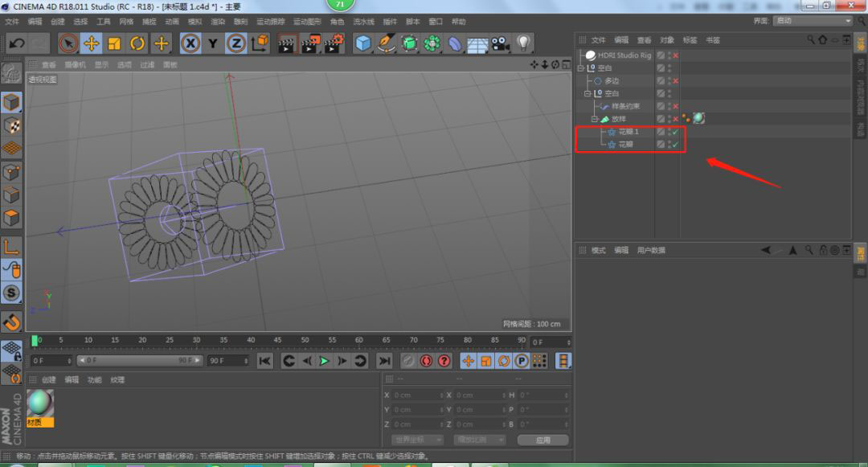This screenshot has width=868, height=467.
Task: Collapse the 放样 loft object
Action: (x=595, y=119)
